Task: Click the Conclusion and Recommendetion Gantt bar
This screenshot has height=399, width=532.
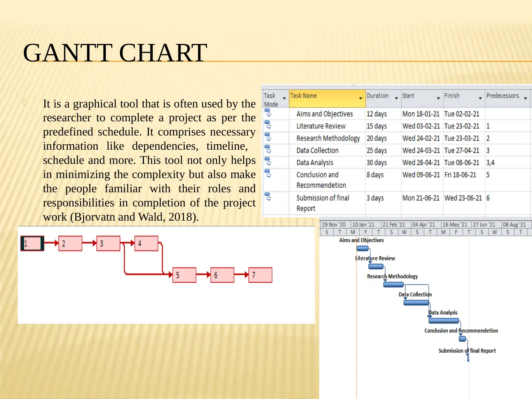Action: [x=462, y=339]
